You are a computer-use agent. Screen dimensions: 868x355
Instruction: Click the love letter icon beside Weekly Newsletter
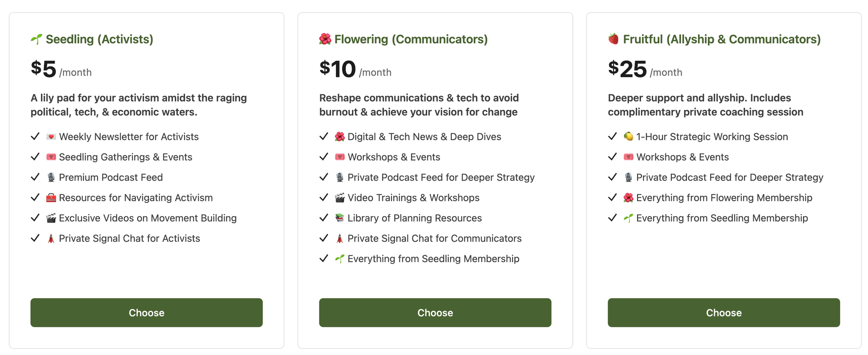coord(51,137)
